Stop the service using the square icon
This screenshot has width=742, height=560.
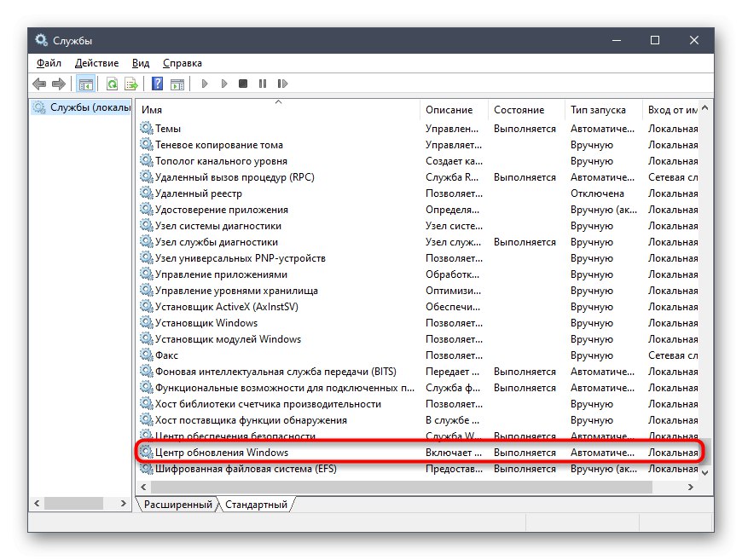click(x=243, y=84)
